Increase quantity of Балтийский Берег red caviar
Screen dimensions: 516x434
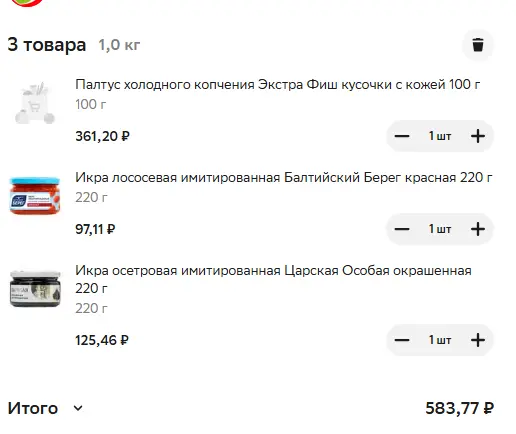pyautogui.click(x=478, y=229)
